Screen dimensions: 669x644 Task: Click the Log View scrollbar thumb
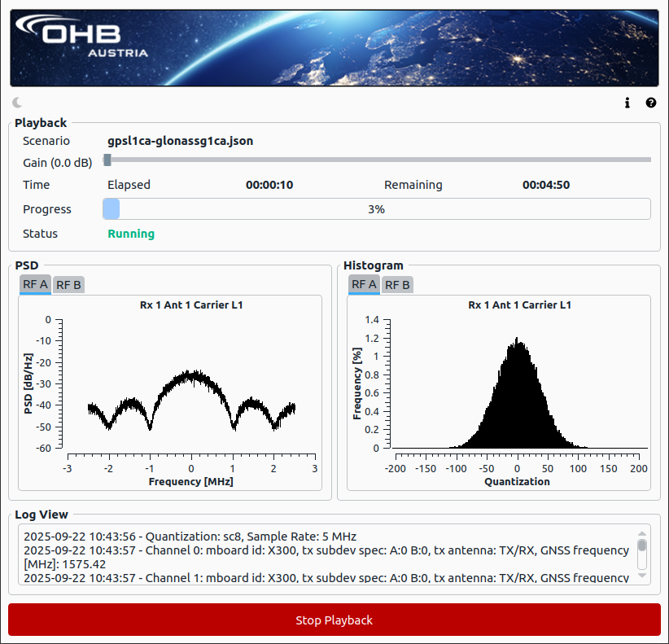[x=642, y=545]
